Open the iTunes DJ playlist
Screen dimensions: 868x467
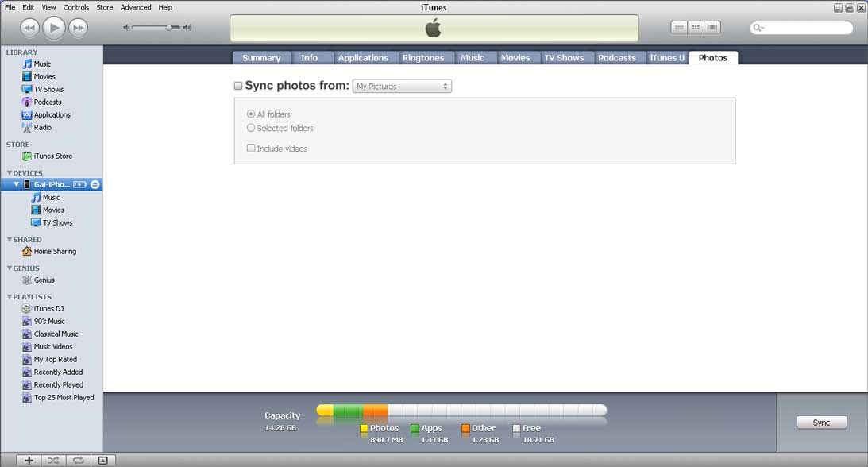[48, 308]
